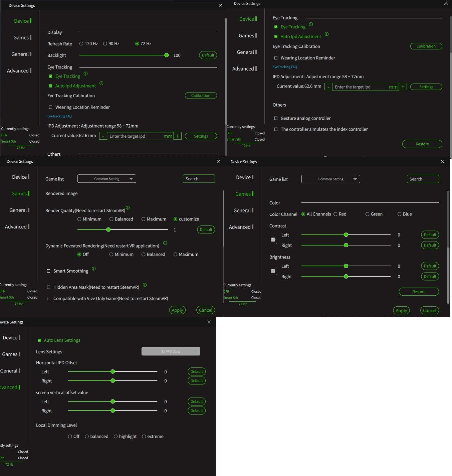Click the minus IPD button in Refresh Rate window

tap(103, 136)
